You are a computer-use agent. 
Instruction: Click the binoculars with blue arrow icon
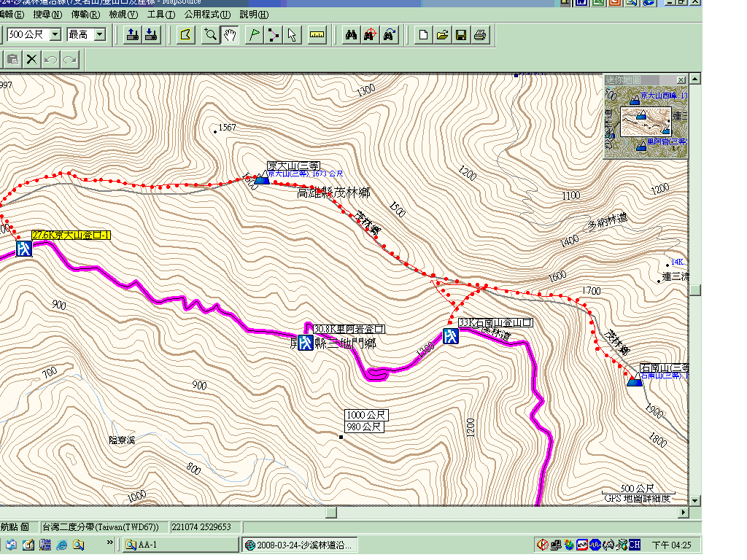coord(390,35)
